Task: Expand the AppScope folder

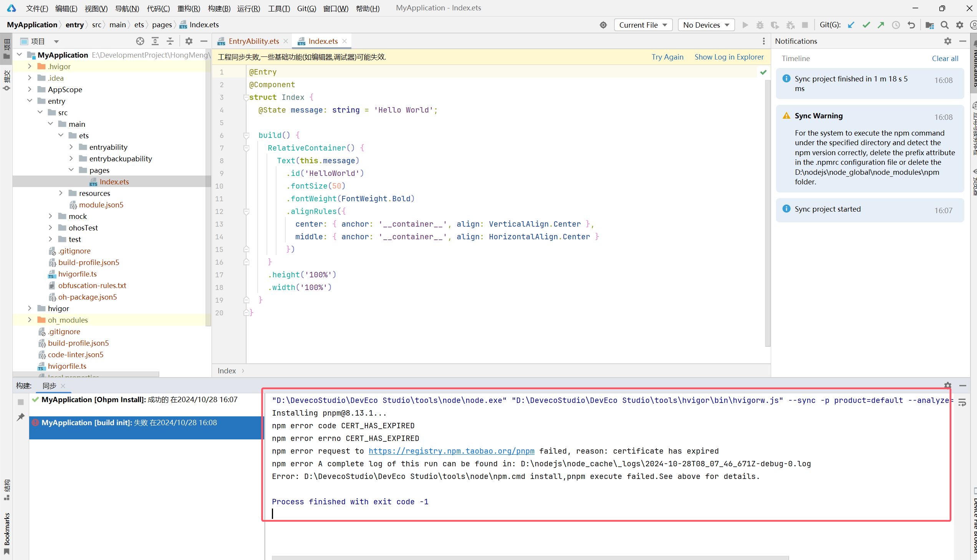Action: (30, 89)
